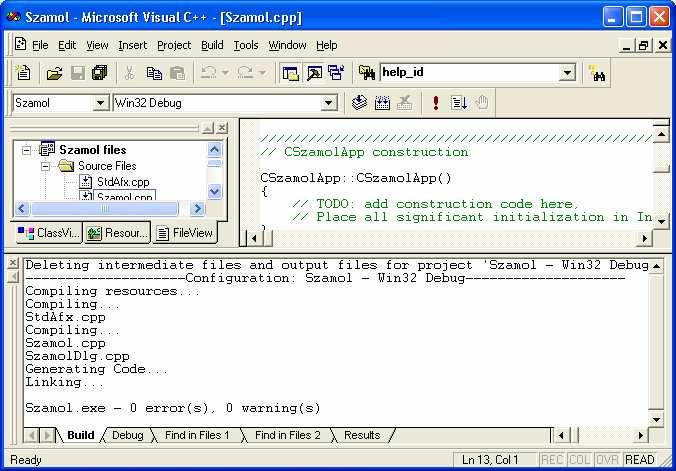Click workspace tree horizontal scroll right arrow
Viewport: 676px width, 471px height.
coord(197,209)
